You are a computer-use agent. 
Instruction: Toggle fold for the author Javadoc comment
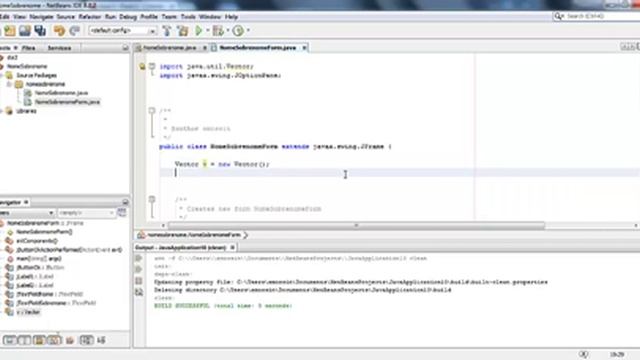pyautogui.click(x=152, y=111)
